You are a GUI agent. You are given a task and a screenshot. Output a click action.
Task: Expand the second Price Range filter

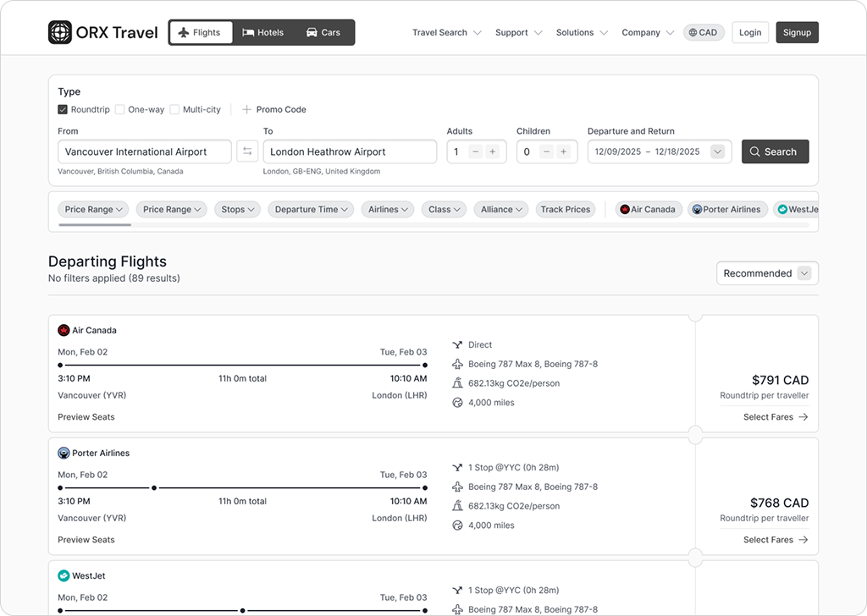click(x=171, y=209)
